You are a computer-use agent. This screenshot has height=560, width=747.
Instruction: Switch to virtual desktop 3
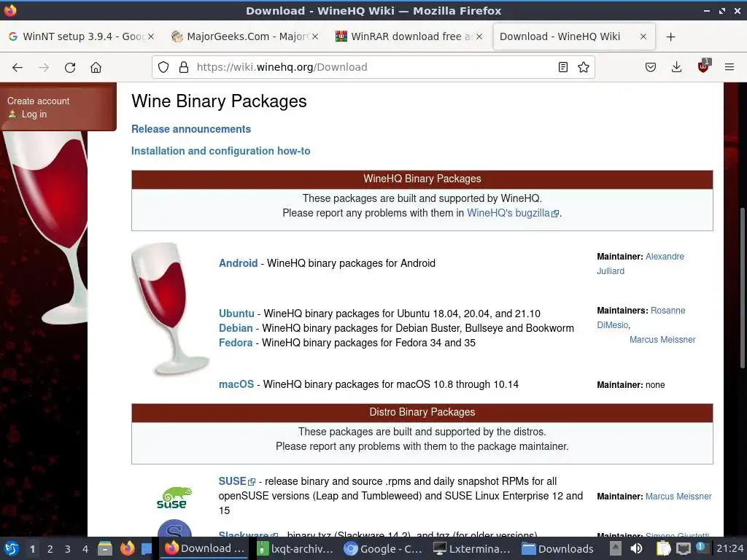(68, 549)
